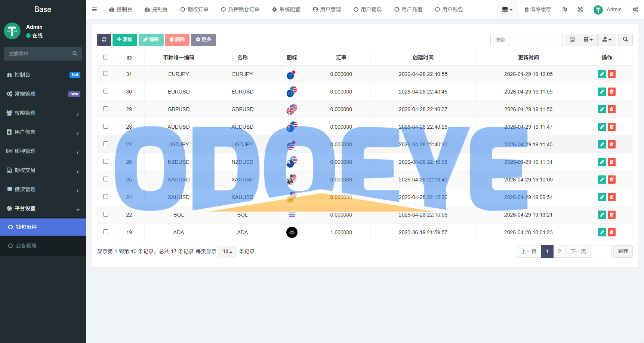Expand 用户信息 sidebar menu
The width and height of the screenshot is (644, 343).
click(43, 132)
